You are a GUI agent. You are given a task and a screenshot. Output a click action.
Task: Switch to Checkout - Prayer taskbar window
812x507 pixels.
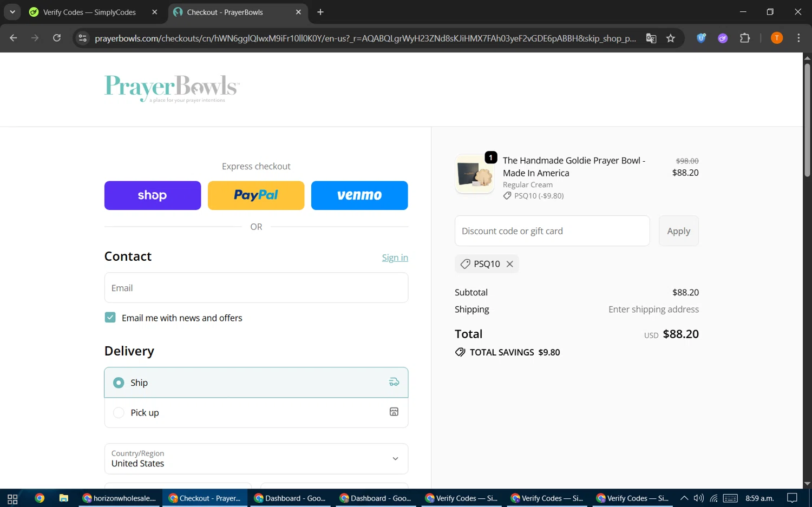point(205,498)
